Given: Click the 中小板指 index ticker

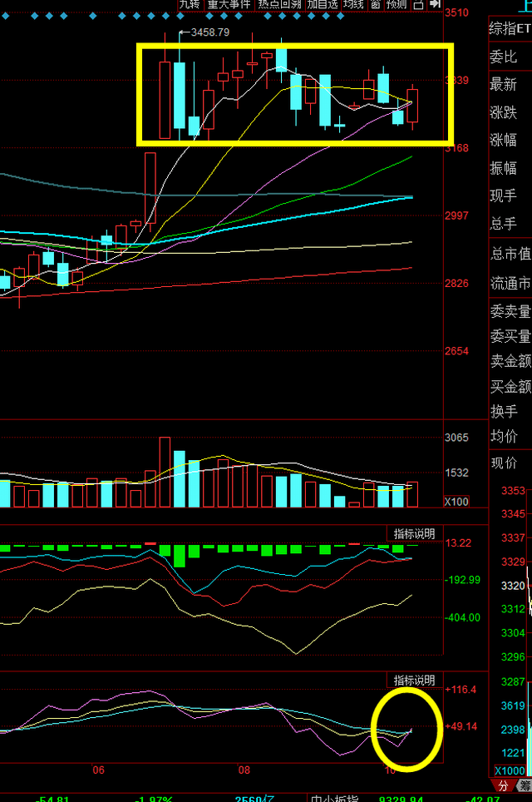Looking at the screenshot, I should [335, 798].
